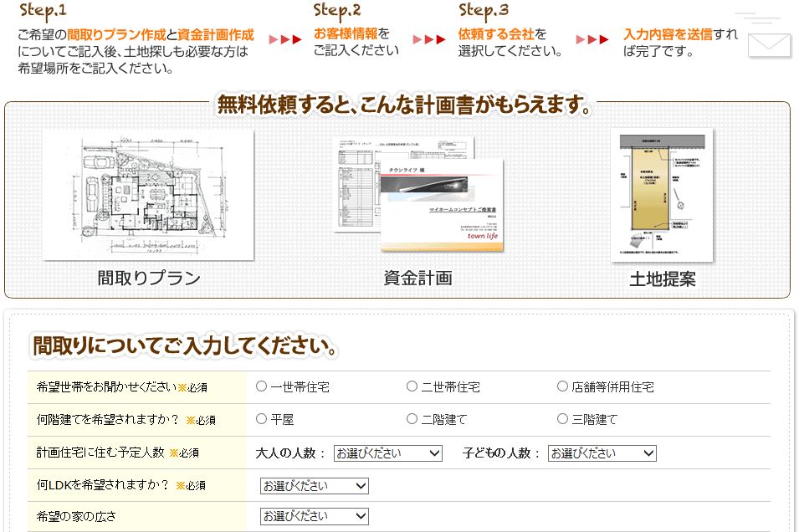Screen dimensions: 799x532
Task: Select 一世帯住宅 radio button
Action: 261,386
